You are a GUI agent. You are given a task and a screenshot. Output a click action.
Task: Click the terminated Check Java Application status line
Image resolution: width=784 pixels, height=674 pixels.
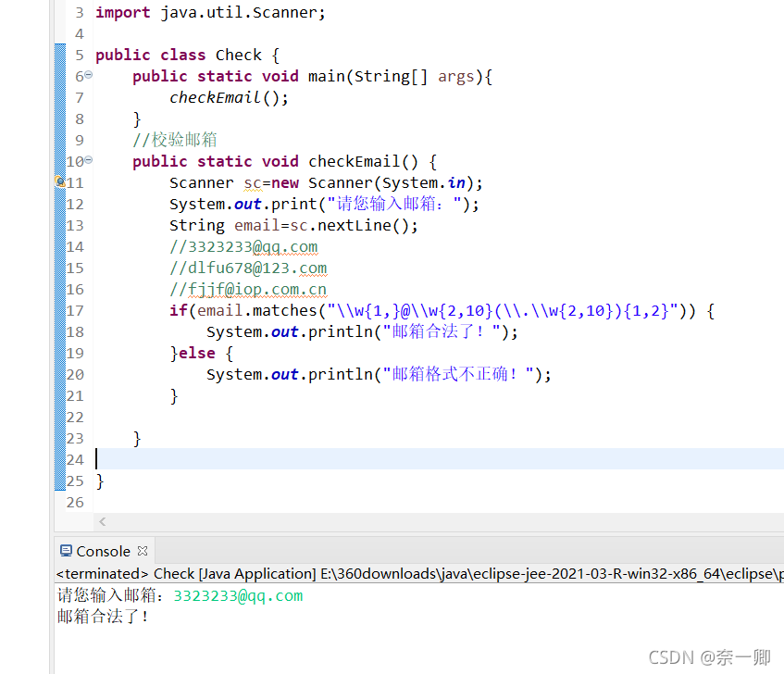(x=419, y=573)
